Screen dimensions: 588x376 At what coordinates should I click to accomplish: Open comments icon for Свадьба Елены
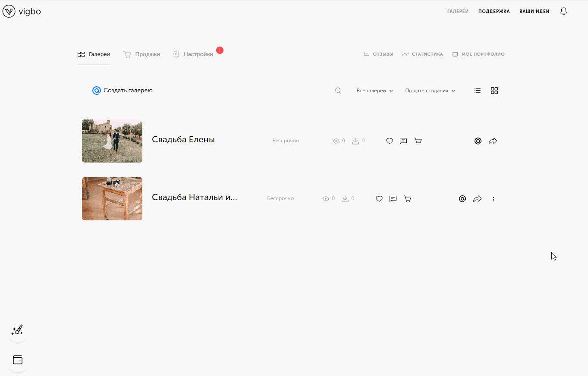pos(403,141)
